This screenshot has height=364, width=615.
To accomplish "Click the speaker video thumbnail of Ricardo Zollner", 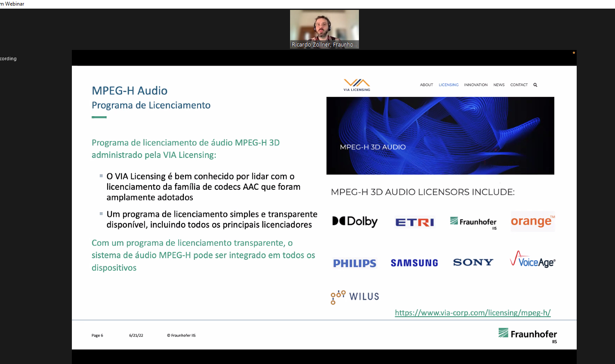I will point(324,29).
